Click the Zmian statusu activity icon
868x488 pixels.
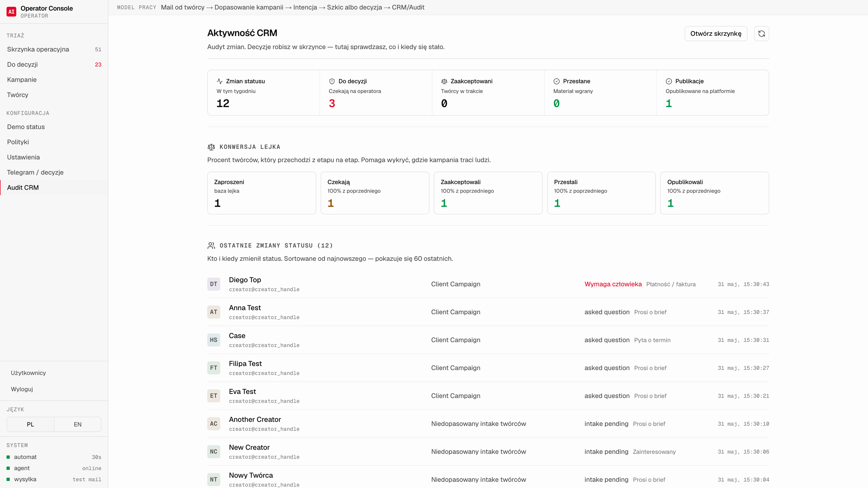pyautogui.click(x=220, y=81)
